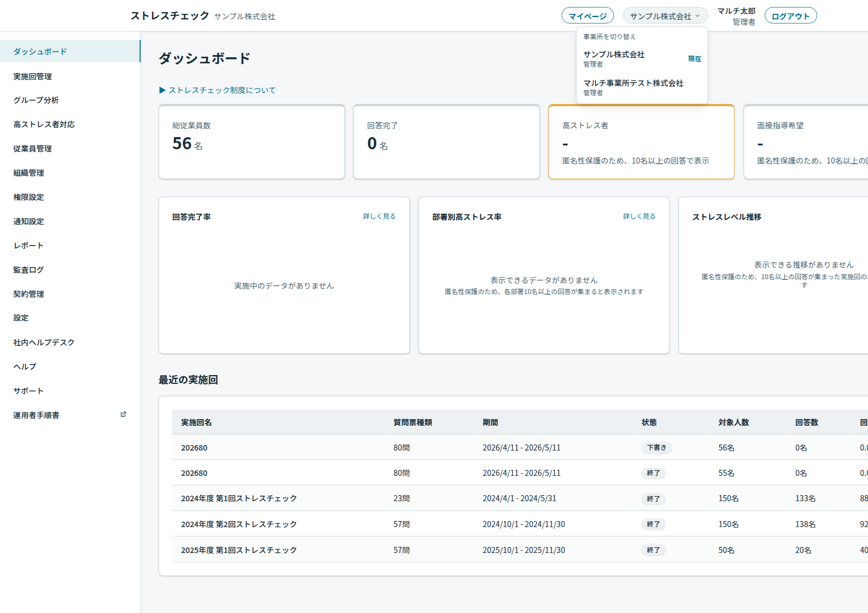868x613 pixels.
Task: Click the 202680 row with 55名 target
Action: tap(520, 473)
